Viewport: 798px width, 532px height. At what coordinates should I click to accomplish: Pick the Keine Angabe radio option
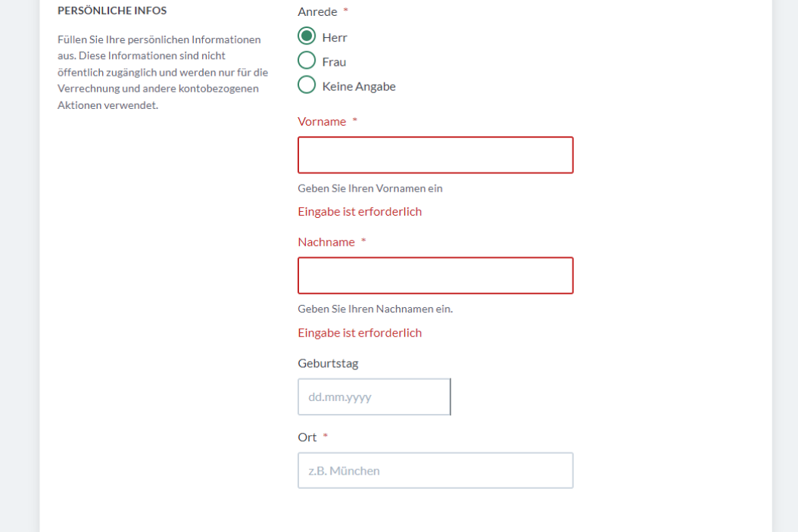[x=307, y=85]
